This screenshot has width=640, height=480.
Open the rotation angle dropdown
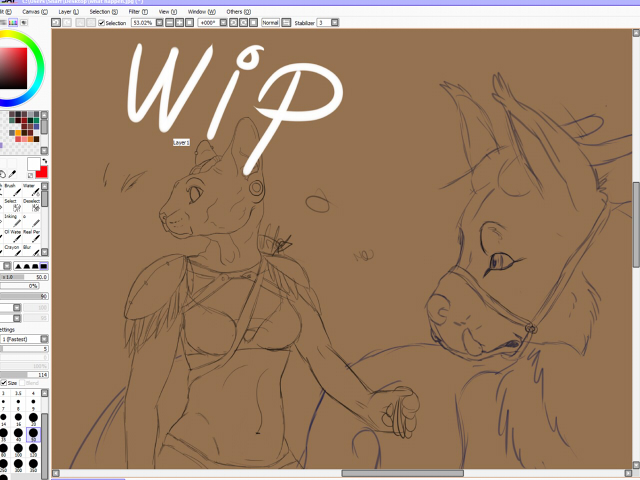click(223, 23)
